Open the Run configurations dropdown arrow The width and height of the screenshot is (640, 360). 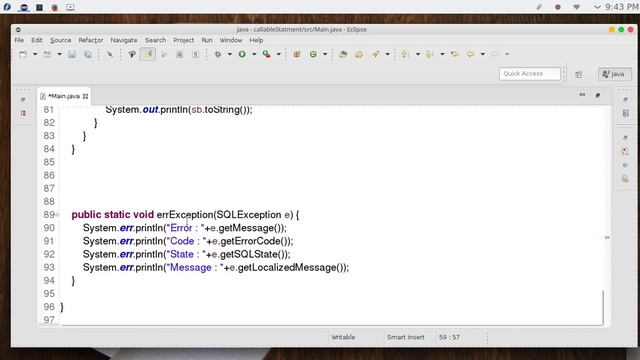[x=254, y=54]
